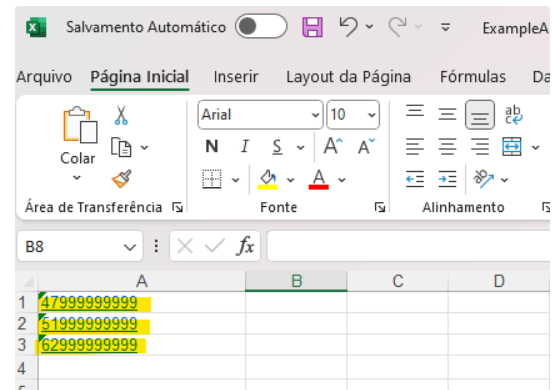Open merge cells options dropdown

point(535,147)
